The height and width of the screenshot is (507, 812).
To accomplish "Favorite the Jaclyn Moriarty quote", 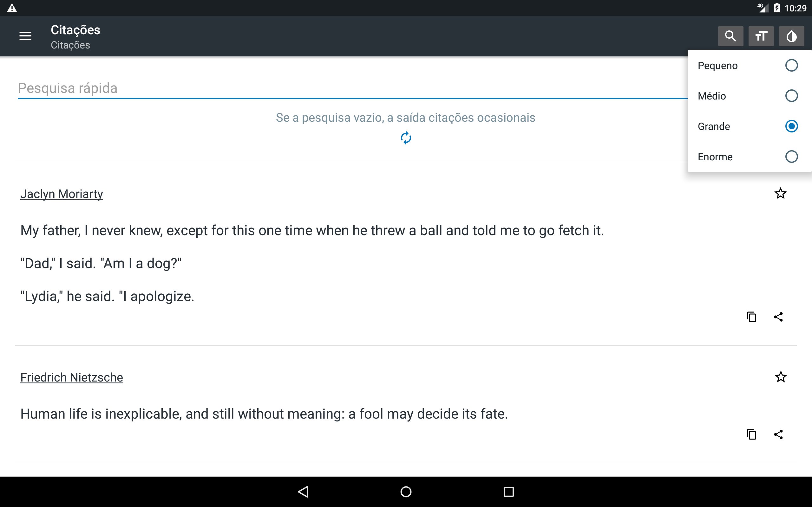I will (x=780, y=194).
